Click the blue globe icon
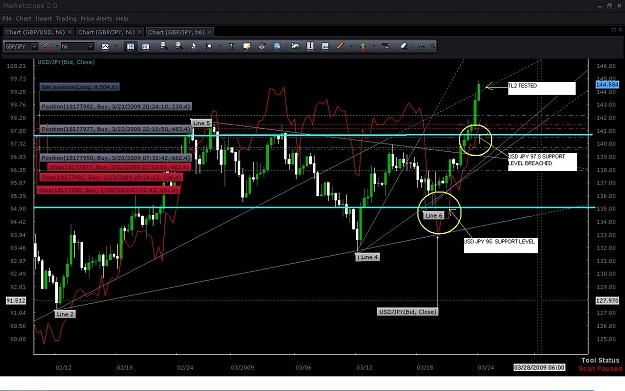The image size is (625, 391). coord(277,46)
